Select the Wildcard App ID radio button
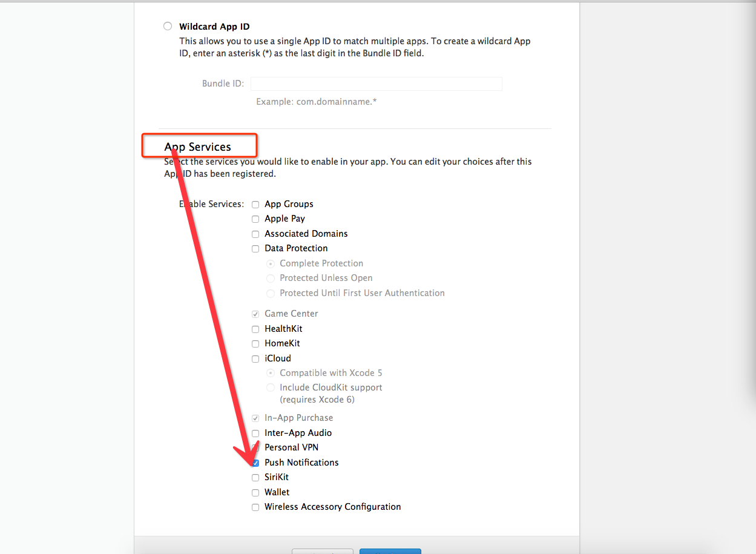The width and height of the screenshot is (756, 554). coord(168,27)
